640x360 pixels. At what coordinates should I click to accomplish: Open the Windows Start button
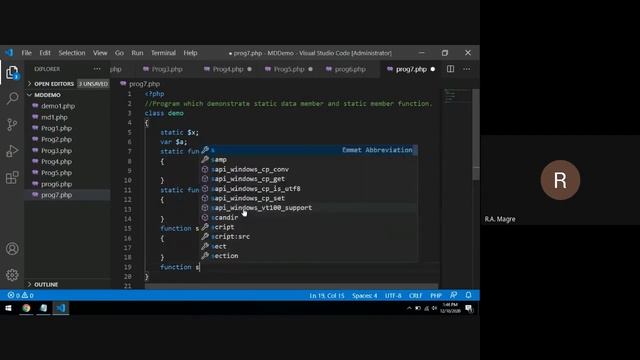point(8,308)
